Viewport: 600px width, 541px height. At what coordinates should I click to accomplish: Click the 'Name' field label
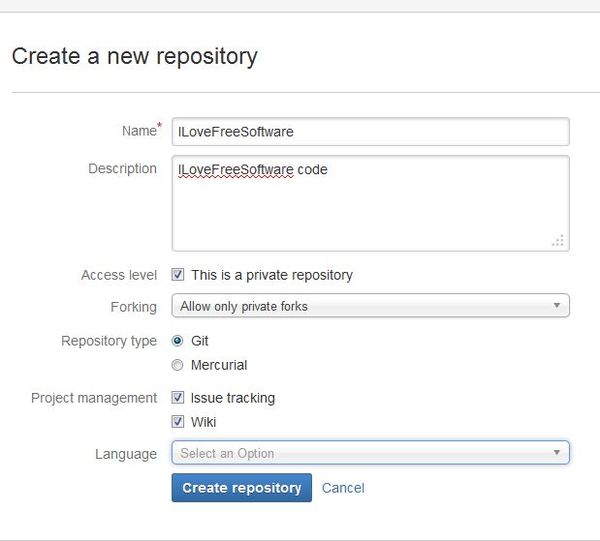pyautogui.click(x=138, y=130)
